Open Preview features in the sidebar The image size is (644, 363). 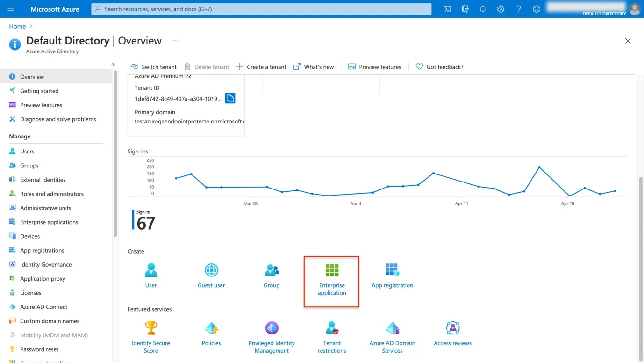pos(56,105)
